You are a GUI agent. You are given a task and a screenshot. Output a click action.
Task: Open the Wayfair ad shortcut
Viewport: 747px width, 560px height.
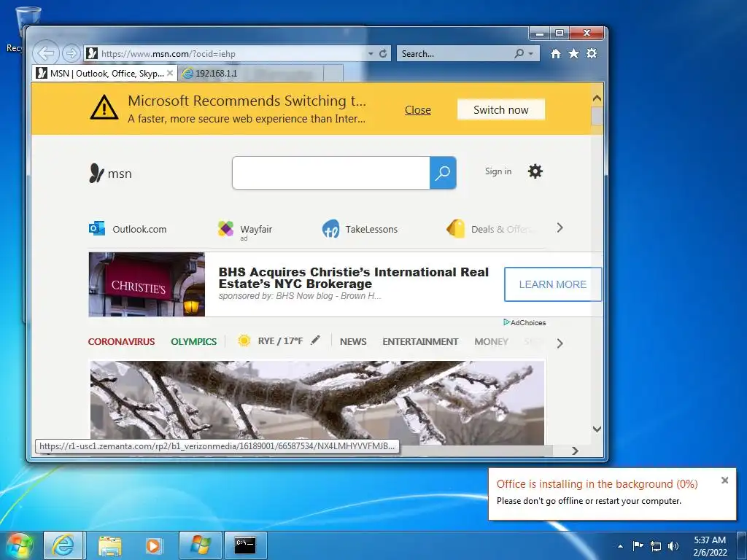245,230
